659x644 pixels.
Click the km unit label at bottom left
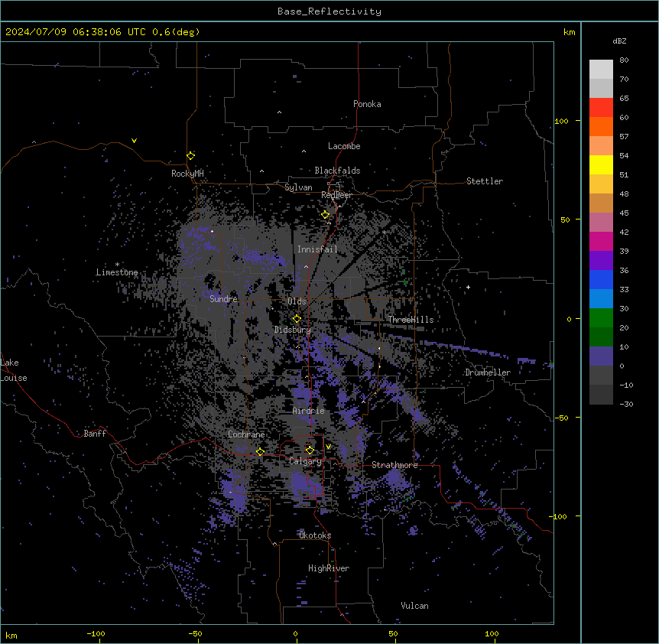[x=11, y=635]
